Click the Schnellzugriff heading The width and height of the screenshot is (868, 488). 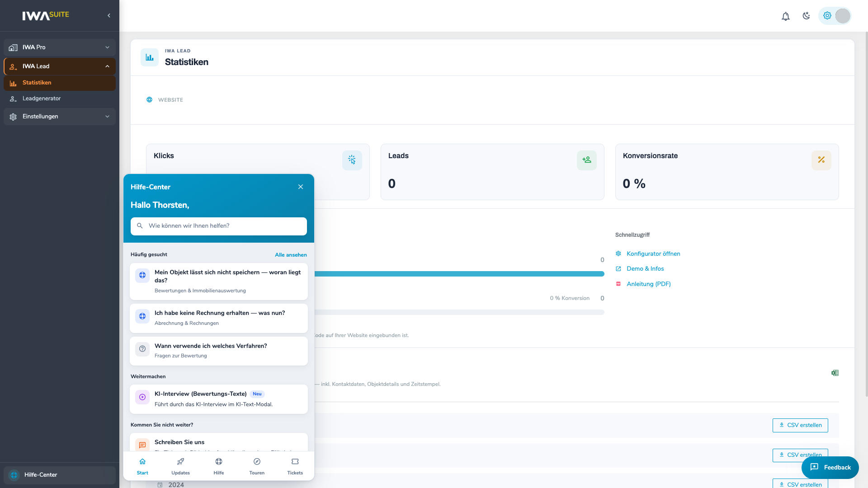[632, 235]
